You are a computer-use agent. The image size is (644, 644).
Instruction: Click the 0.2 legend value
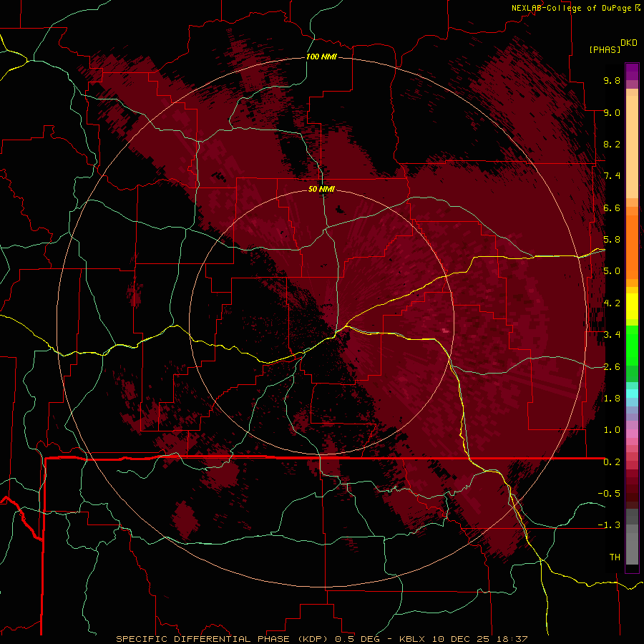tap(612, 462)
